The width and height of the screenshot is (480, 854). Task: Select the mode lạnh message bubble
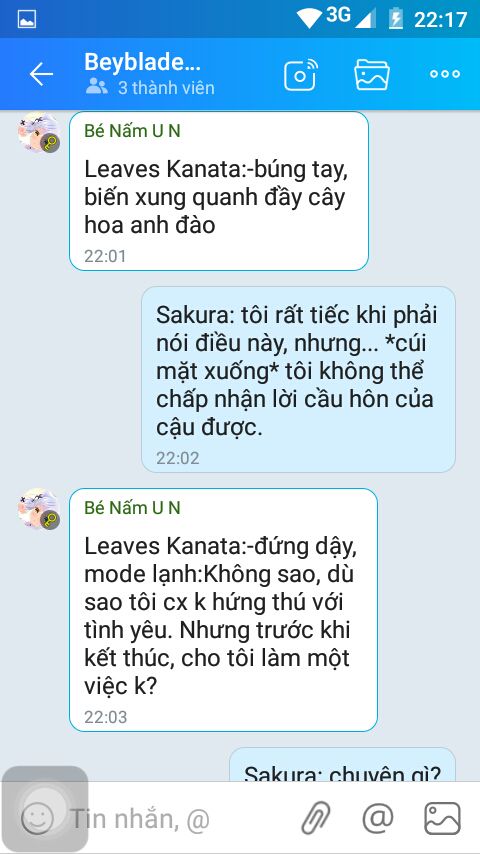(x=223, y=609)
